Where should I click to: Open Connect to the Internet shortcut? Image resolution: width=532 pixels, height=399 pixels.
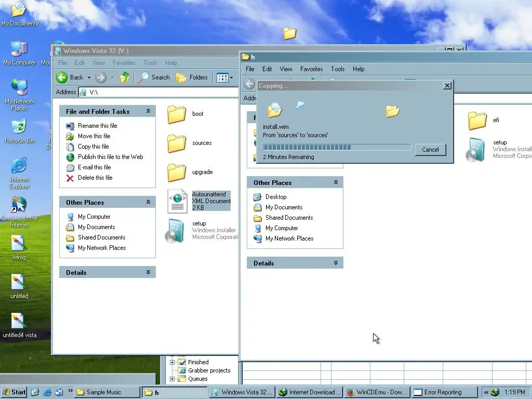coord(19,212)
